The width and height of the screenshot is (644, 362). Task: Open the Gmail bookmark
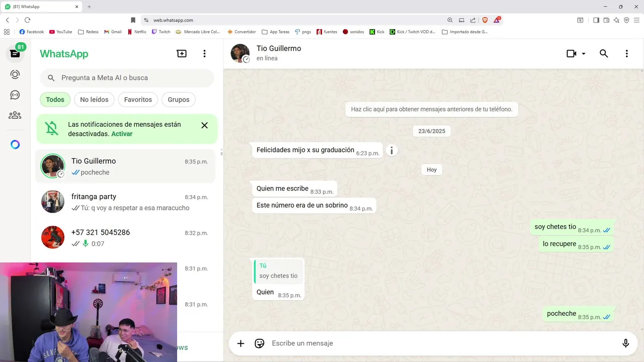tap(113, 32)
